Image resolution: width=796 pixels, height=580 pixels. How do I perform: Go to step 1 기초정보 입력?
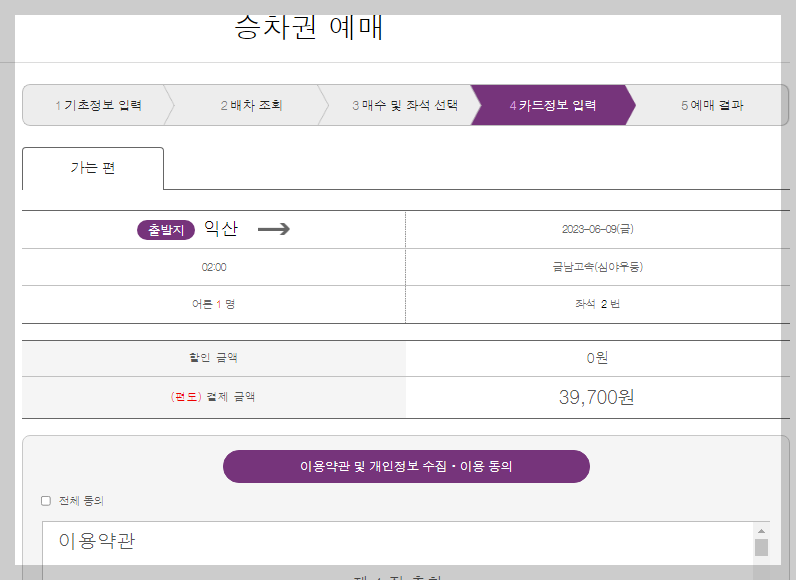tap(98, 105)
